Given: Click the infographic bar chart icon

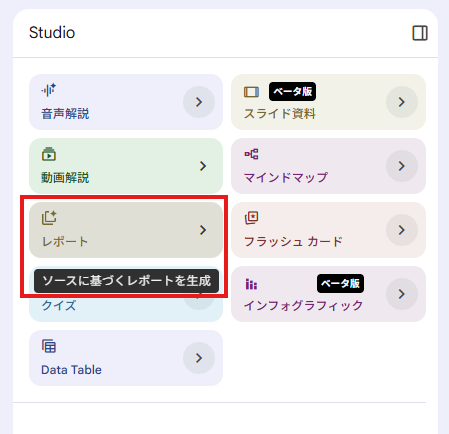Looking at the screenshot, I should click(x=251, y=284).
